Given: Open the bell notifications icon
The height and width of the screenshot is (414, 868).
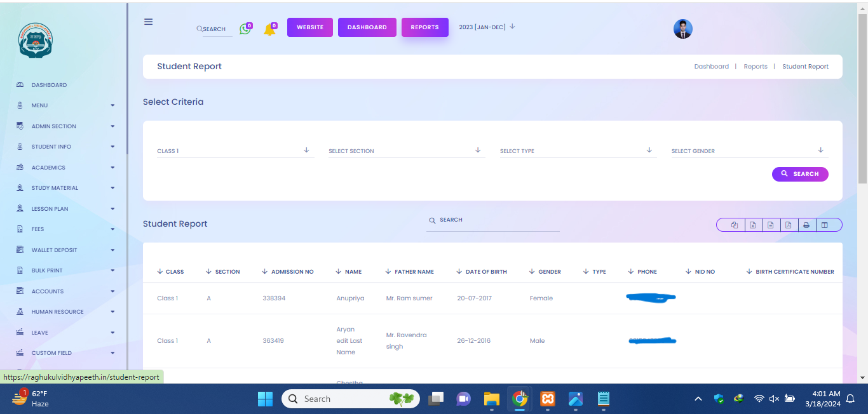Looking at the screenshot, I should [269, 30].
